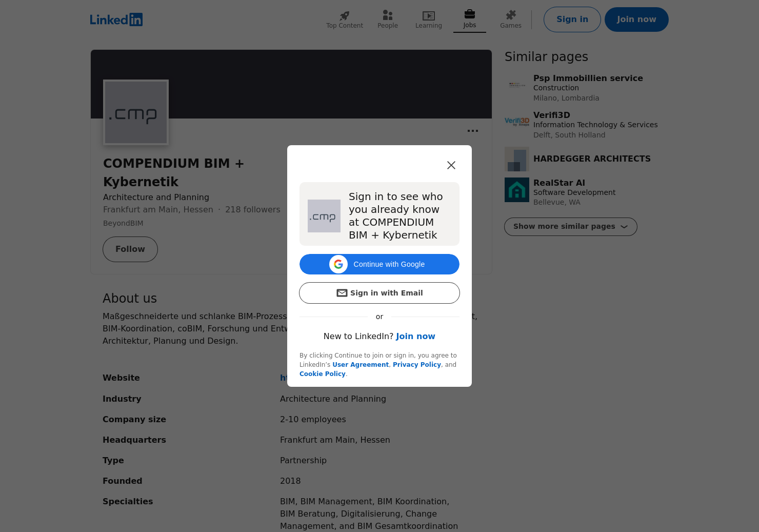Open the Verifi3D similar page
The image size is (759, 532).
coord(552,115)
